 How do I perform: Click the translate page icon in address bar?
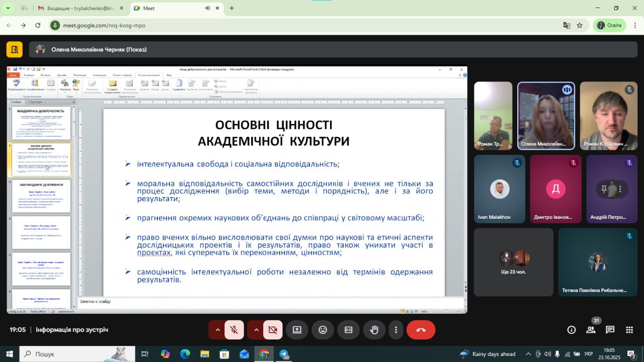(567, 25)
